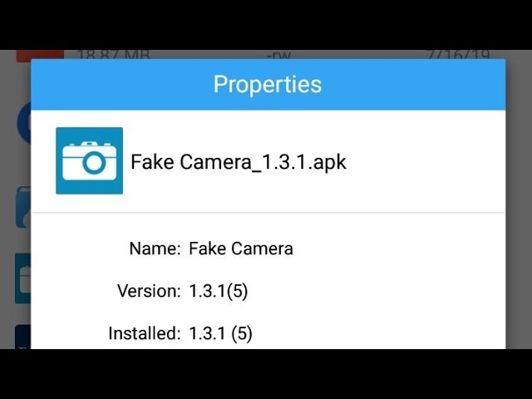Select the blue rounded icon below the round one
Image resolution: width=532 pixels, height=399 pixels.
pos(23,207)
